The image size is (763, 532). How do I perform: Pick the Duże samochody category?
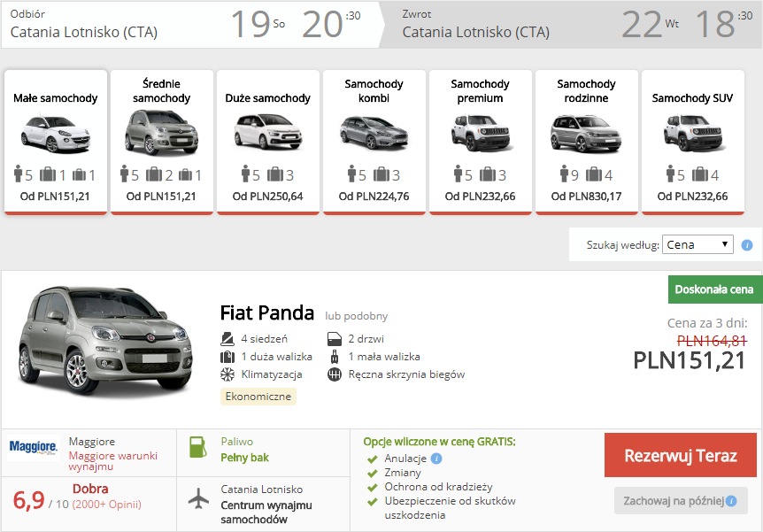(267, 142)
